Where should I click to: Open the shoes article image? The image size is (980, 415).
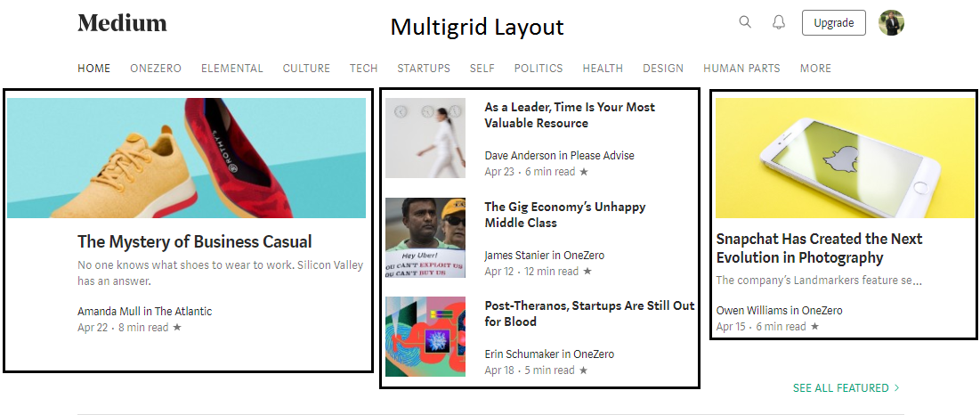[186, 159]
